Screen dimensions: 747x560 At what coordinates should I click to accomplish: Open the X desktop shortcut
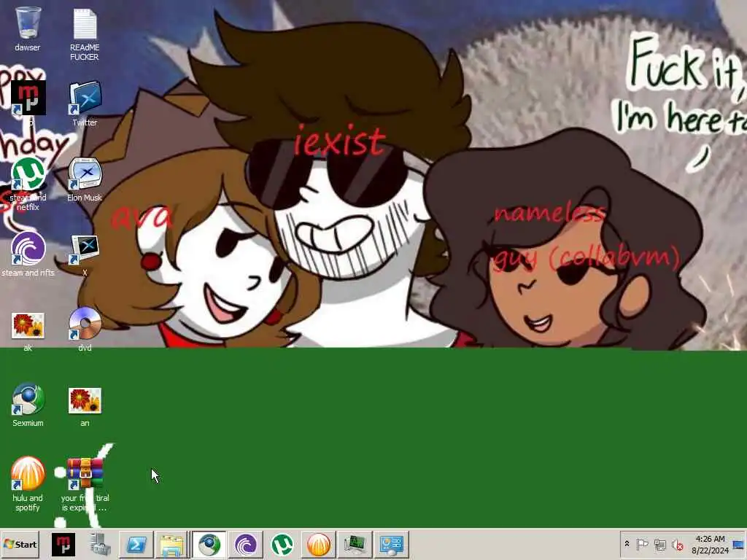click(x=85, y=254)
